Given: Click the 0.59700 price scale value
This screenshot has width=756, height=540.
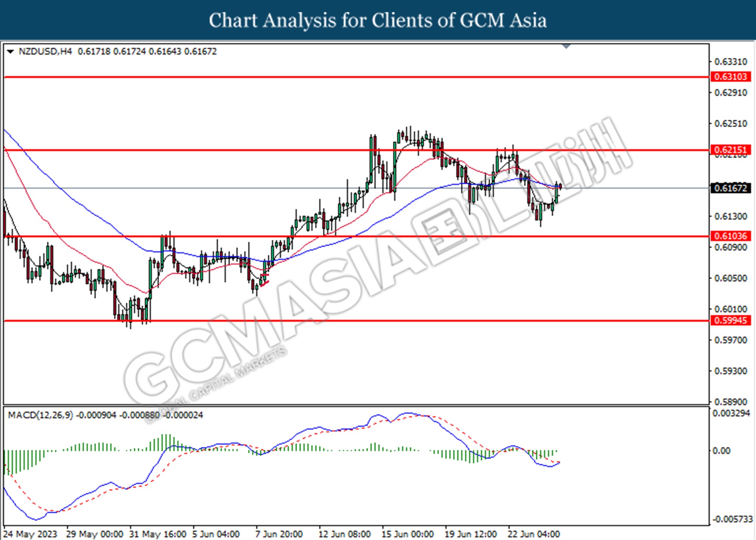Looking at the screenshot, I should (x=731, y=340).
